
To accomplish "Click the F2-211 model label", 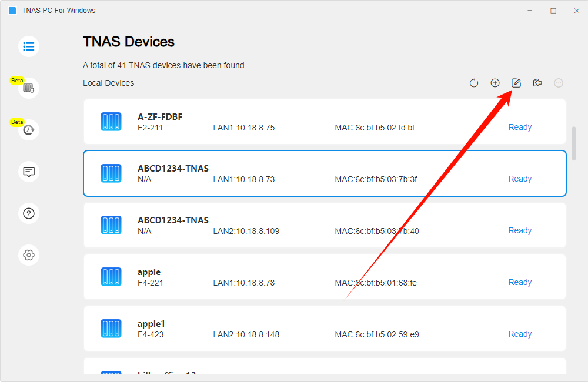I will point(150,128).
